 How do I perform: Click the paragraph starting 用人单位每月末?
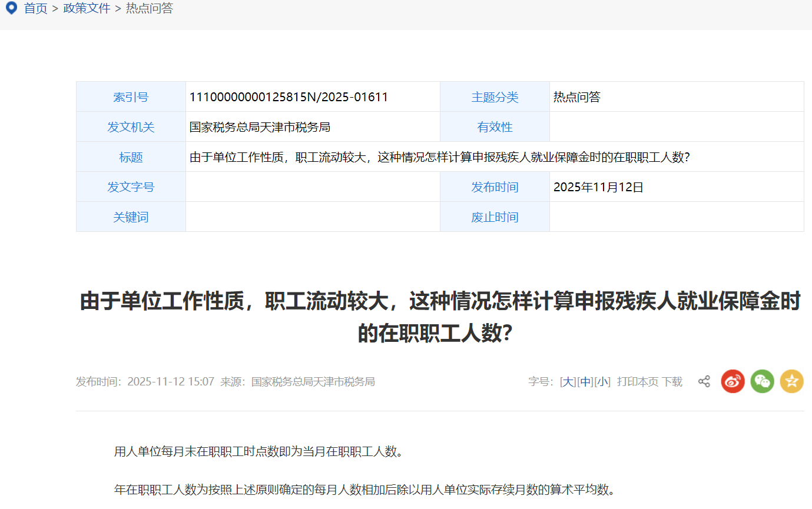(258, 452)
